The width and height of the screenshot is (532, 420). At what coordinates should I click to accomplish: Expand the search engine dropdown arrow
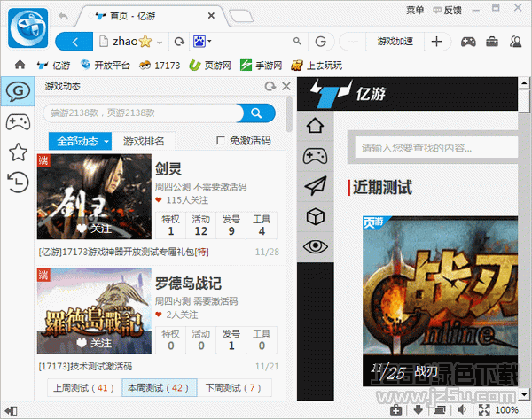(209, 42)
